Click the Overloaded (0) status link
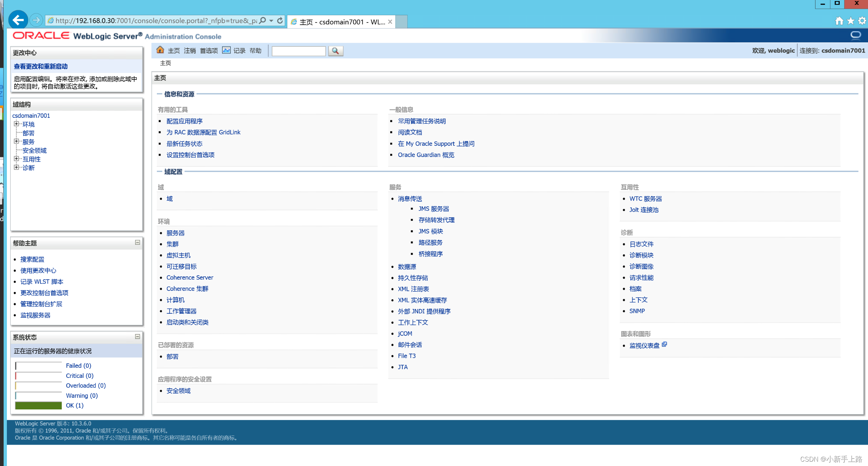The image size is (868, 466). [x=86, y=385]
